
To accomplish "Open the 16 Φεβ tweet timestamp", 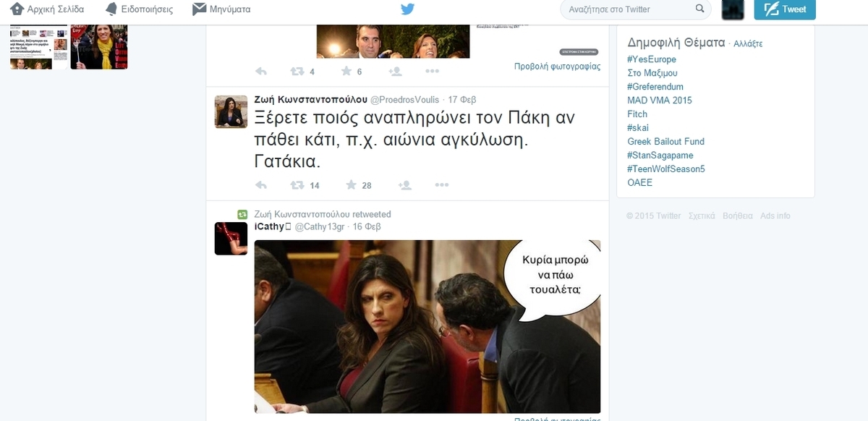I will click(367, 226).
